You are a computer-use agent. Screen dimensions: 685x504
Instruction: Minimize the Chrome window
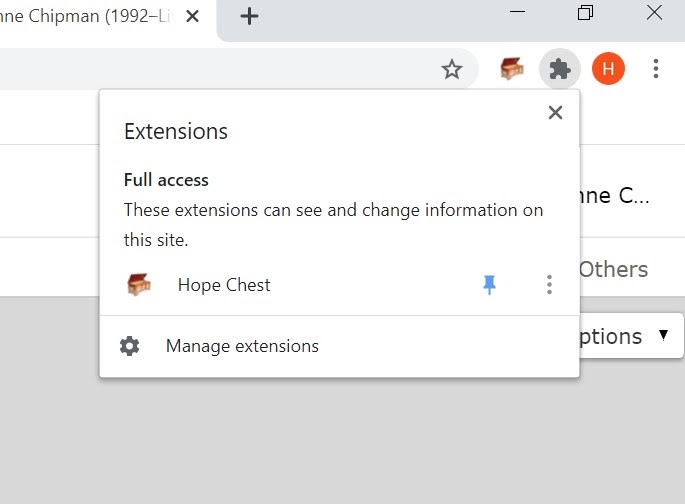pyautogui.click(x=517, y=12)
